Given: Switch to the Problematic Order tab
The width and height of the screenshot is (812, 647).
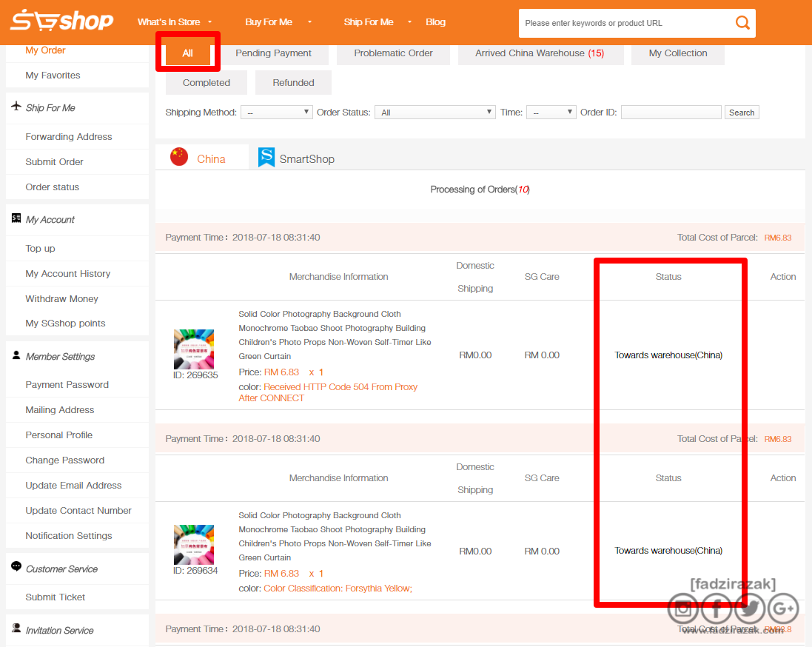Looking at the screenshot, I should (x=394, y=53).
